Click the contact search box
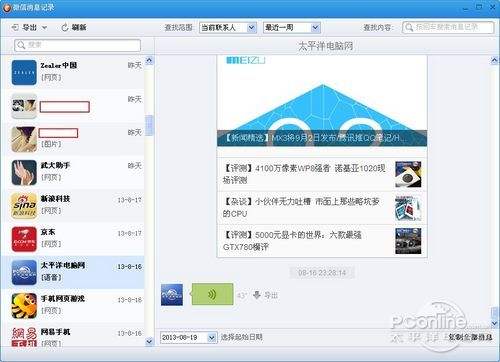 77,45
